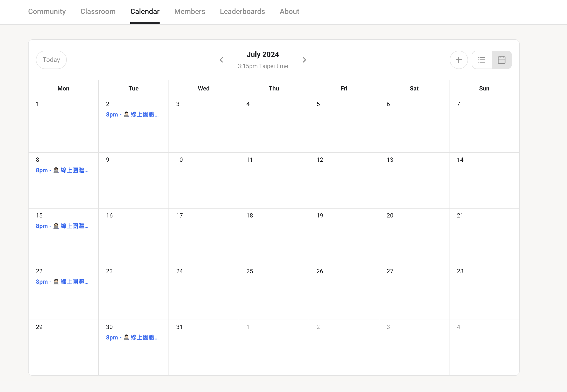Click the July 2024 month title
Viewport: 567px width, 392px height.
tap(263, 54)
